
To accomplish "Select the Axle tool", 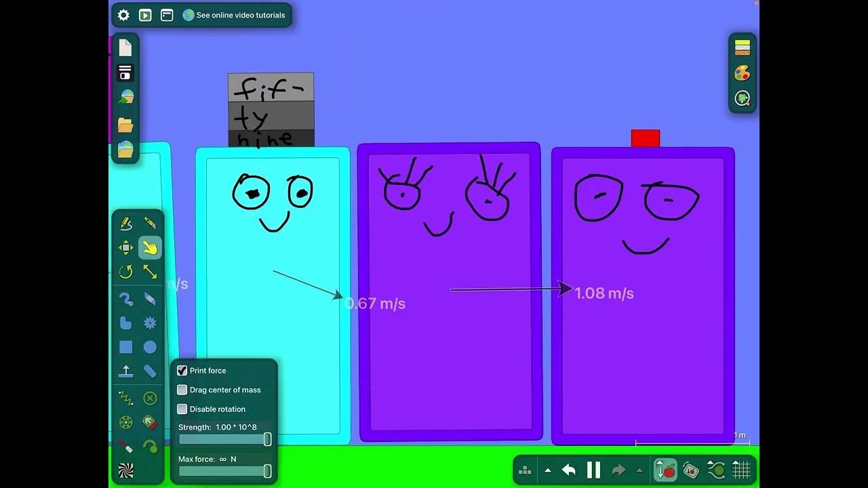I will pos(126,422).
